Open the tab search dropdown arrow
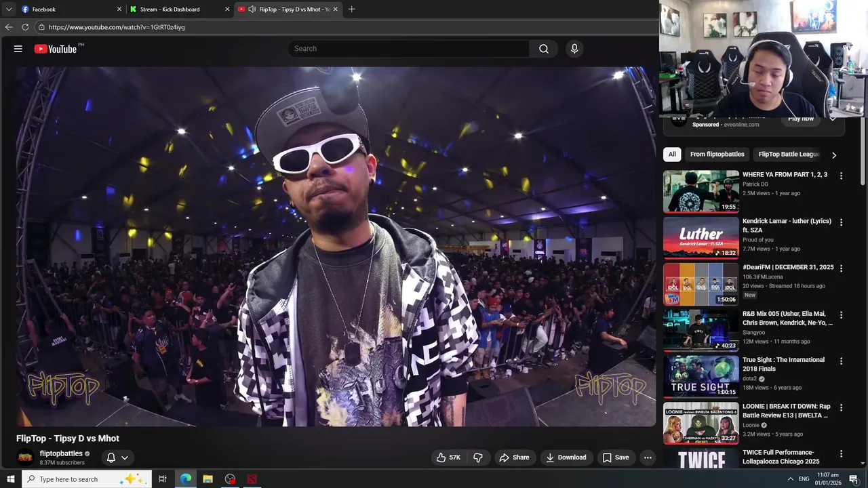 tap(9, 9)
